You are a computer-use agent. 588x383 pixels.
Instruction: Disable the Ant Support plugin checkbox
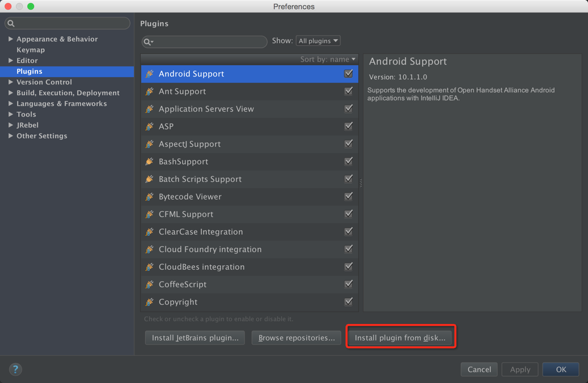click(x=349, y=91)
